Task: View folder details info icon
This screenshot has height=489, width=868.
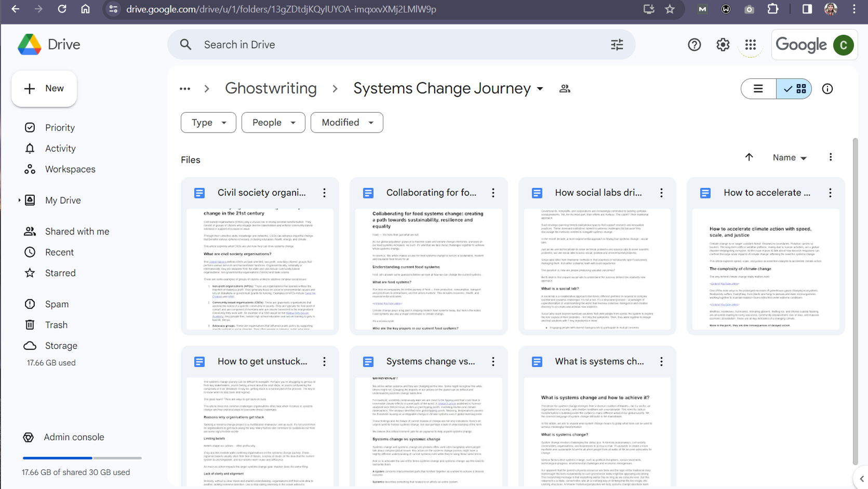Action: pos(827,89)
